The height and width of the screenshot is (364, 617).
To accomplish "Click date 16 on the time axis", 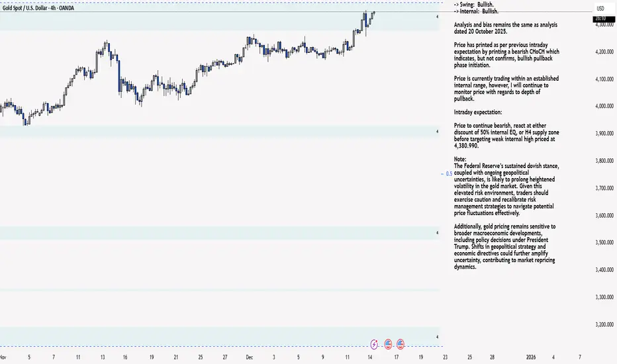I will (x=125, y=357).
